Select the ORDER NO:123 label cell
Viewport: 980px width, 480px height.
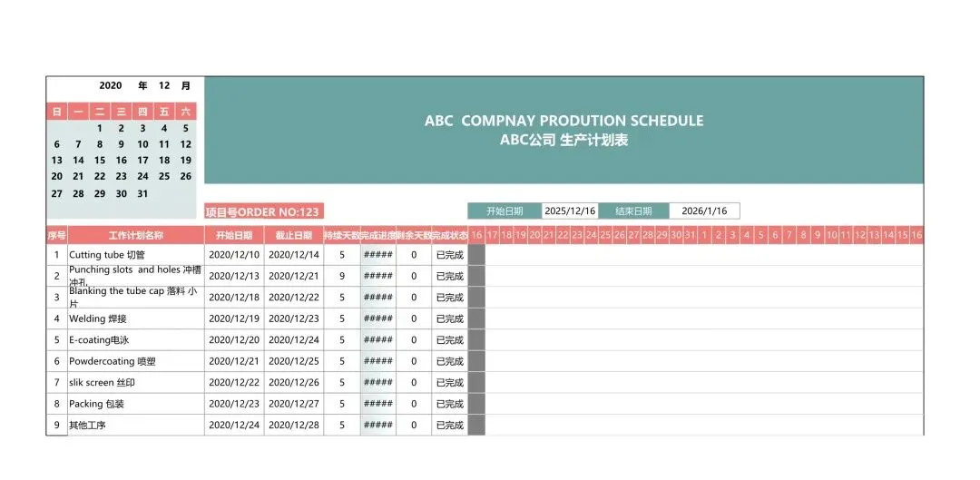263,212
